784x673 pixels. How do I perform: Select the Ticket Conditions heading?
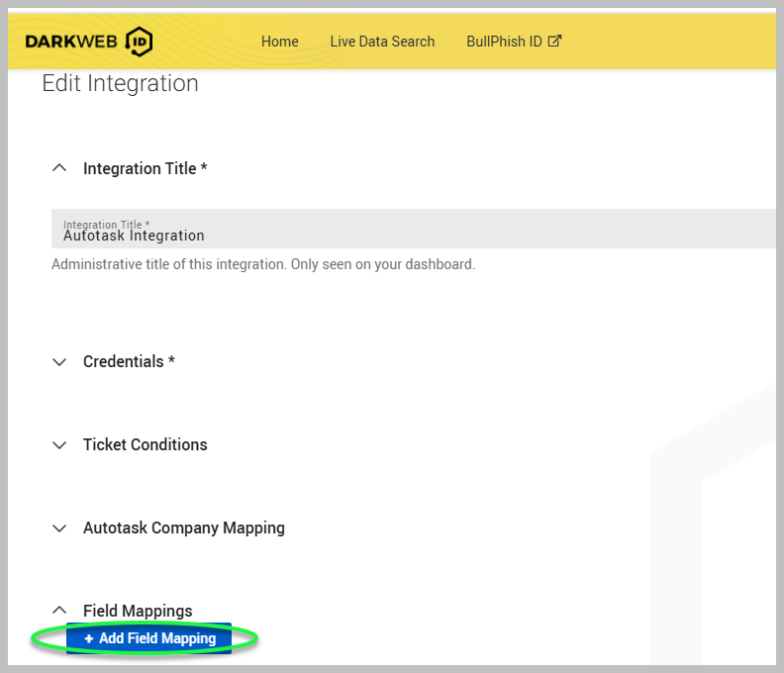[145, 444]
